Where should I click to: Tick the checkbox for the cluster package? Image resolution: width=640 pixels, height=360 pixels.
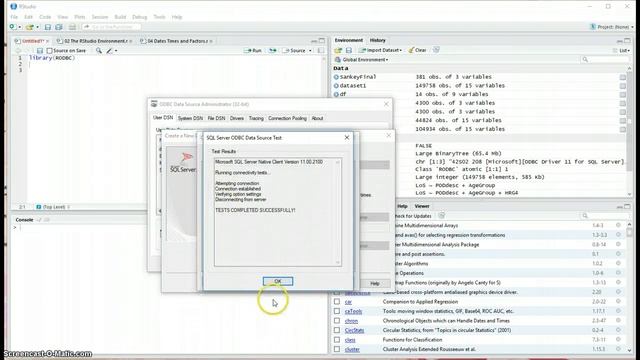coord(337,349)
